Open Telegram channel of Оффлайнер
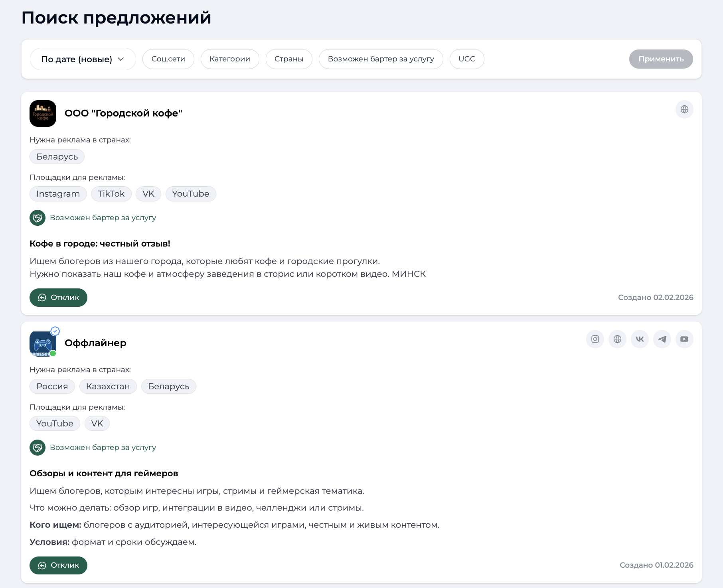Image resolution: width=723 pixels, height=588 pixels. point(662,339)
